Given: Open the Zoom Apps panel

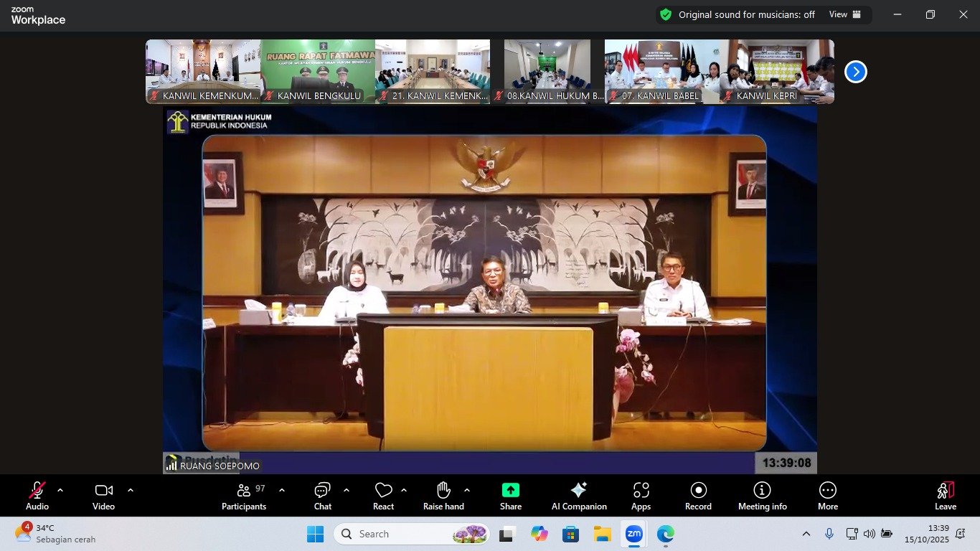Looking at the screenshot, I should [x=641, y=495].
